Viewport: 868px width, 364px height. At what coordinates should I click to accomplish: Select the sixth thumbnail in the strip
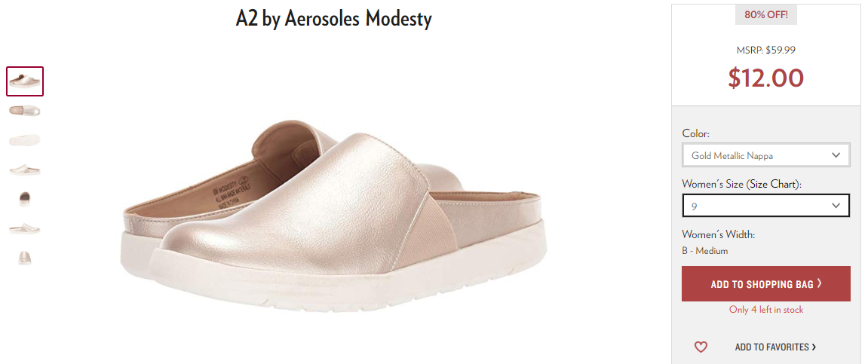[x=25, y=228]
